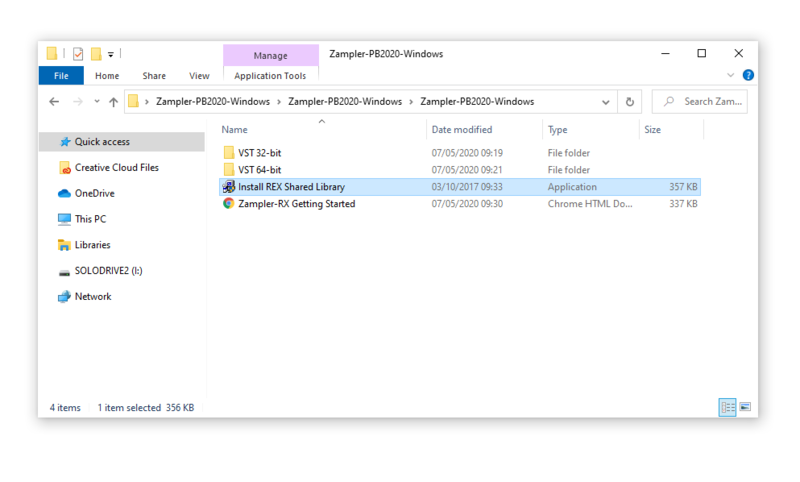Go back with the Back arrow
This screenshot has width=800, height=482.
54,102
